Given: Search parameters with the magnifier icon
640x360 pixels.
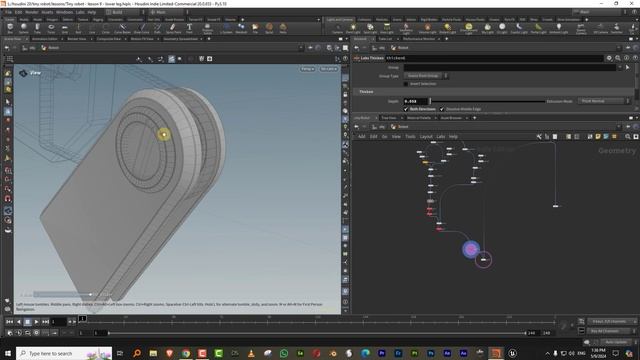Looking at the screenshot, I should 618,58.
